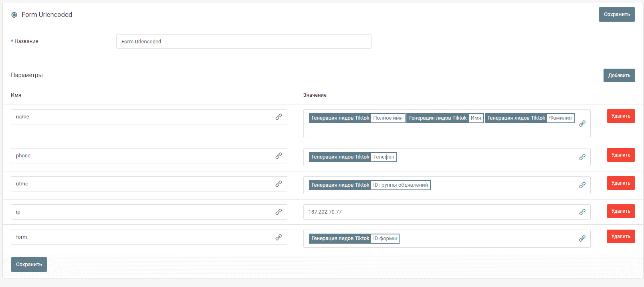644x287 pixels.
Task: Click link icon beside Телефон value
Action: 582,157
